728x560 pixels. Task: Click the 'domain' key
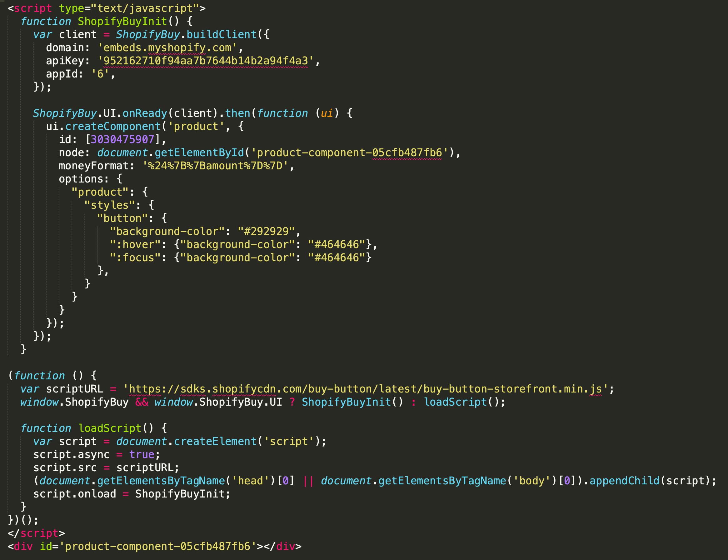[x=65, y=48]
